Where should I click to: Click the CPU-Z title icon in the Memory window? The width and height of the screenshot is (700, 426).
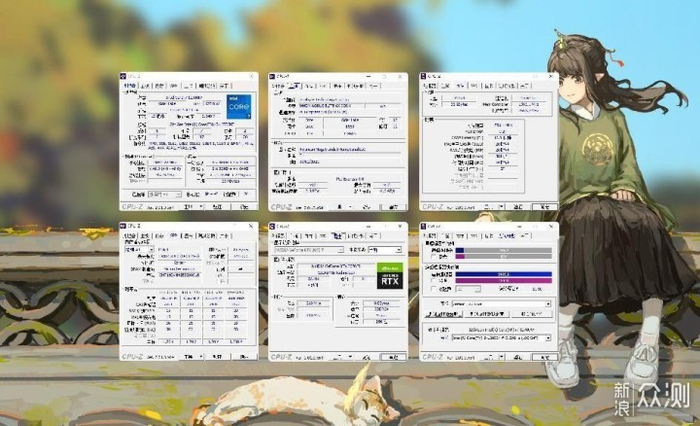click(x=423, y=76)
